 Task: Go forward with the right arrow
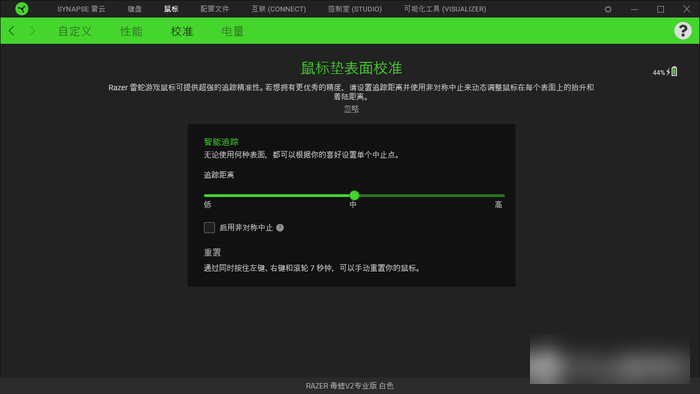click(32, 31)
